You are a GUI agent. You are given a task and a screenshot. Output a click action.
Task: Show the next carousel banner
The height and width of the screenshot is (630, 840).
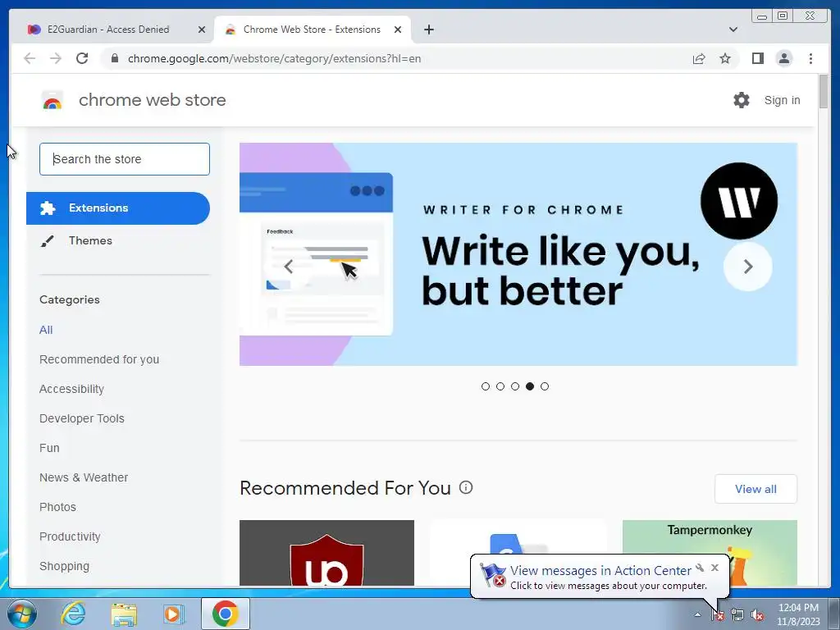tap(748, 267)
